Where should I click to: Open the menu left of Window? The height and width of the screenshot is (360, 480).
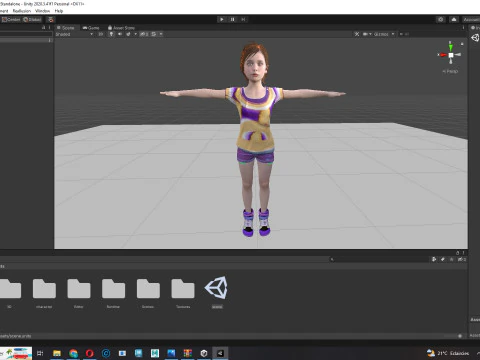tap(22, 11)
